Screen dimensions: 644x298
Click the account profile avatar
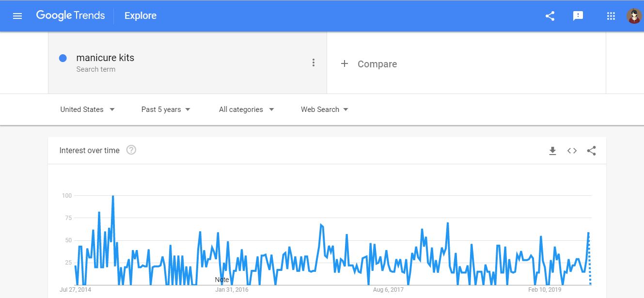[634, 16]
